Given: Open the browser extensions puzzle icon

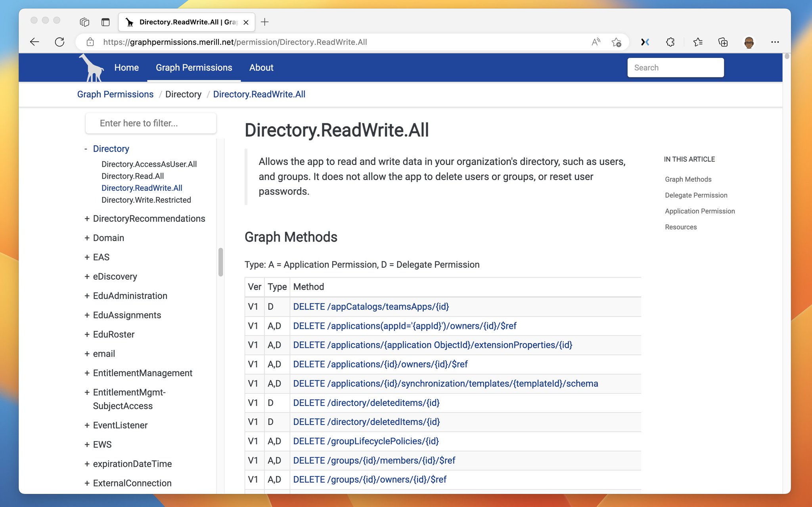Looking at the screenshot, I should pos(670,42).
